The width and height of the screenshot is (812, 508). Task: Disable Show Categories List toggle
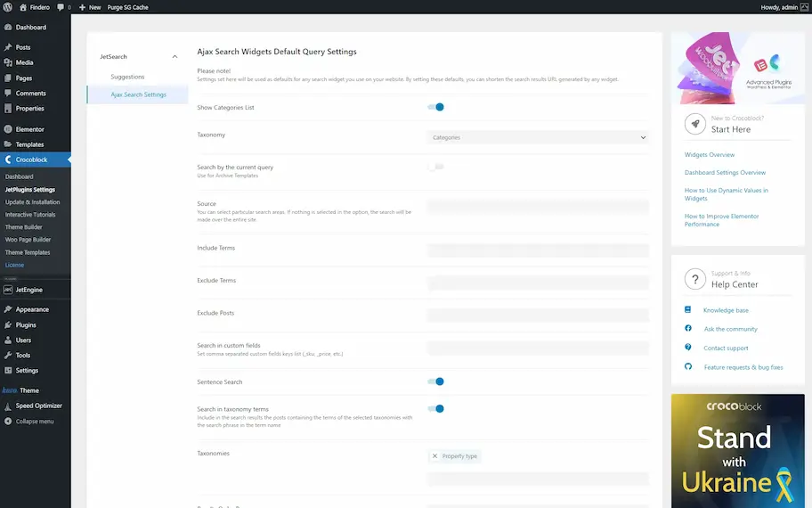[435, 107]
